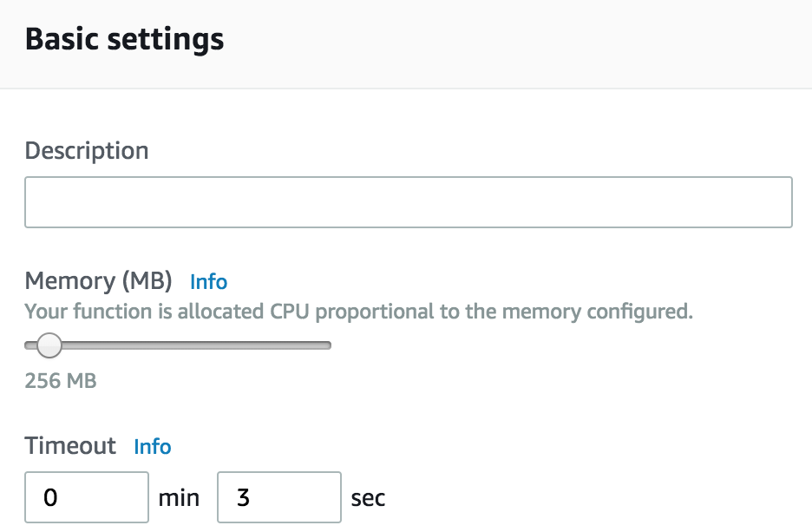This screenshot has height=532, width=812.
Task: Select the 256 MB value text
Action: (x=61, y=381)
